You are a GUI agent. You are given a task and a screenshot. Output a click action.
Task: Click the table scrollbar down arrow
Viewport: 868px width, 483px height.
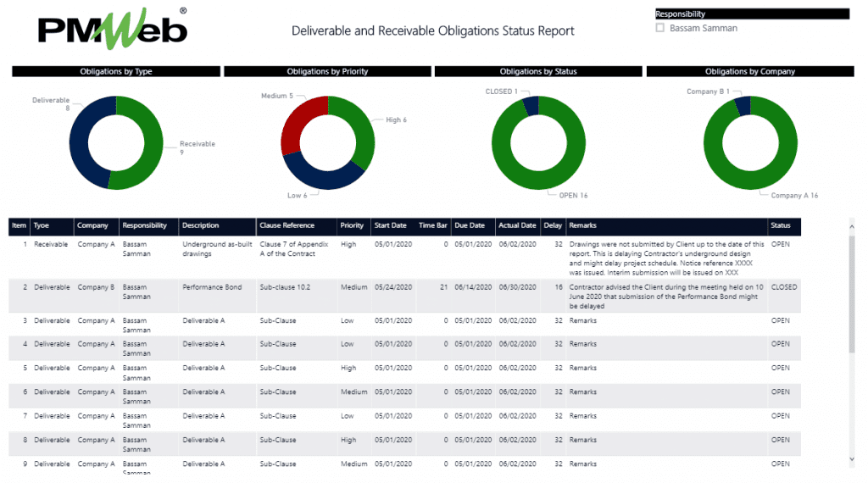point(851,459)
